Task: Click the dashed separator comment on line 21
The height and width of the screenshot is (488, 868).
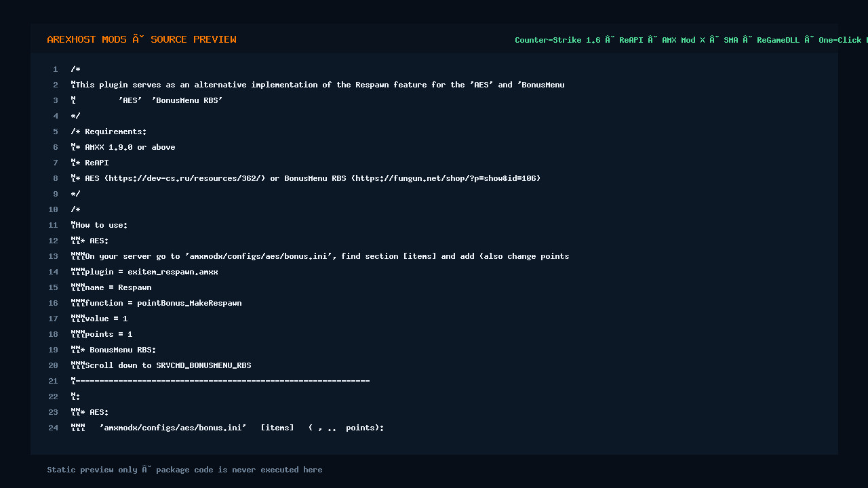Action: [220, 381]
